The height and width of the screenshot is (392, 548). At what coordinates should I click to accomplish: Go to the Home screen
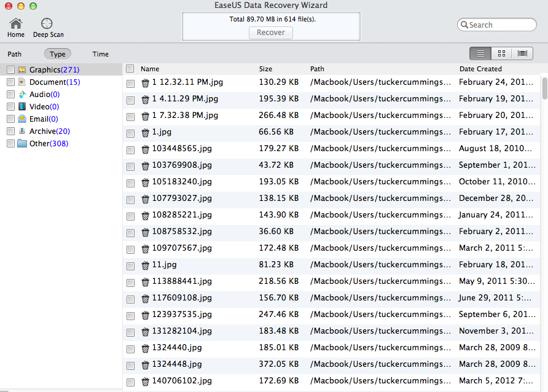pos(16,28)
